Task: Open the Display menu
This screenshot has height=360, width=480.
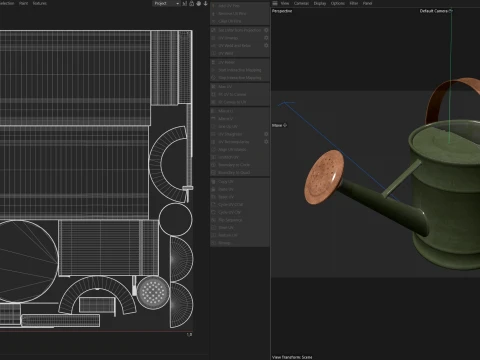Action: tap(320, 3)
